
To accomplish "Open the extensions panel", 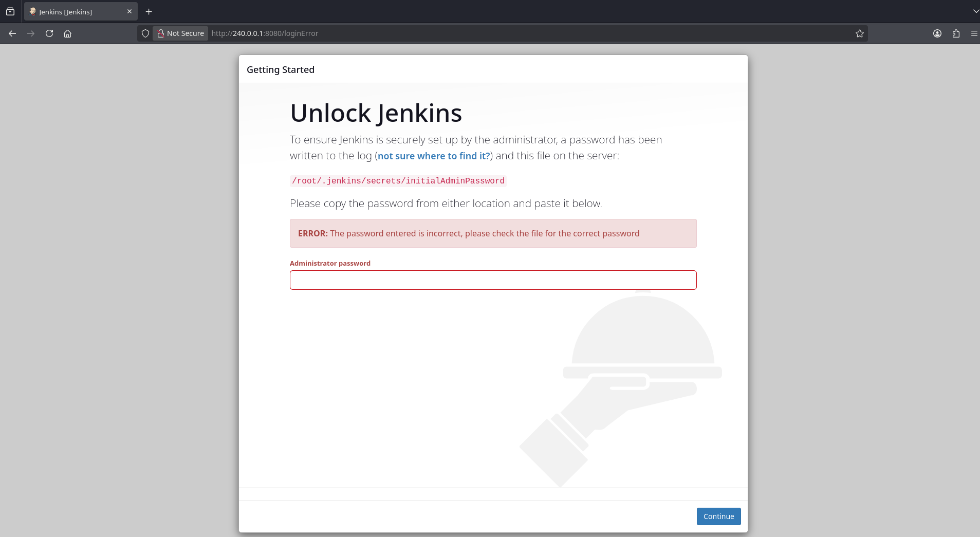I will tap(956, 33).
